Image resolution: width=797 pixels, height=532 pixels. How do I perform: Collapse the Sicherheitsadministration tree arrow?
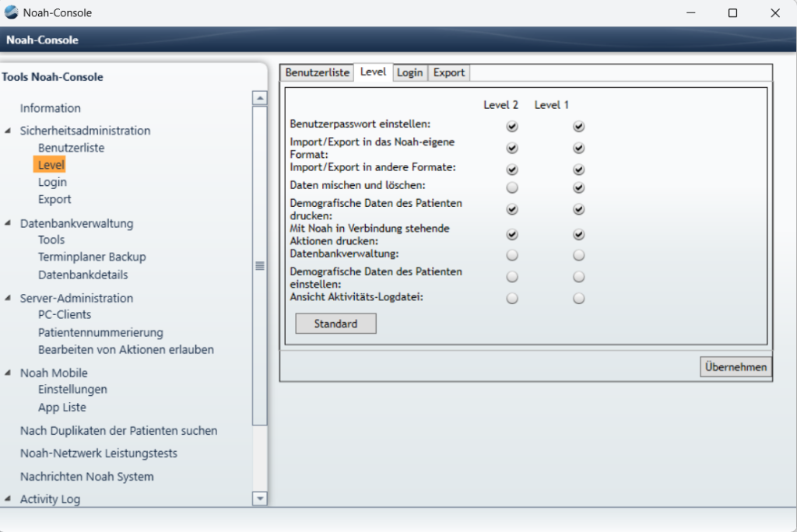coord(8,131)
